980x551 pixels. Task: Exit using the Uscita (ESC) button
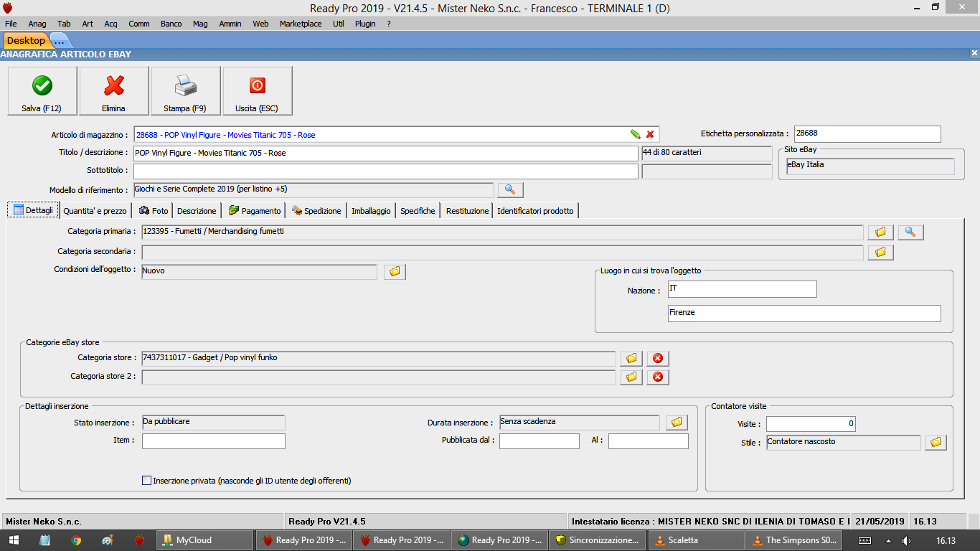[257, 91]
